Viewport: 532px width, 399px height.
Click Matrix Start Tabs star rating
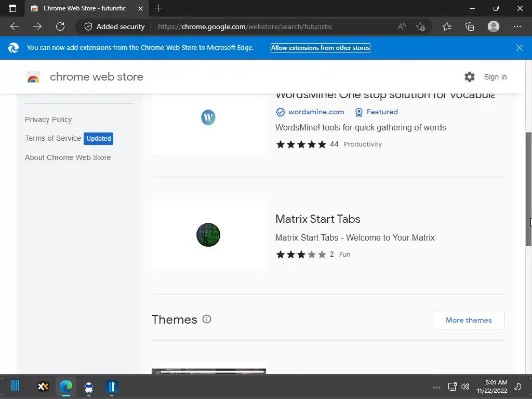301,255
